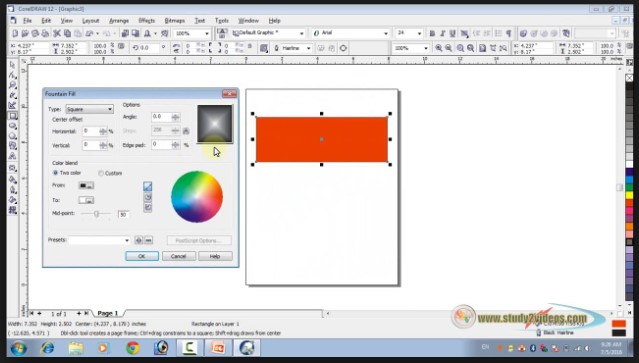Adjust the Mid-point slider

97,213
